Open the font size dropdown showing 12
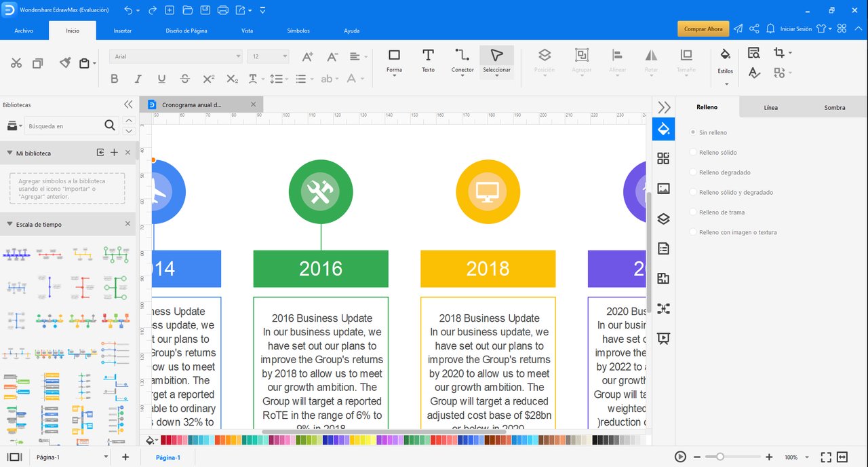Viewport: 868px width, 467px height. coord(268,56)
